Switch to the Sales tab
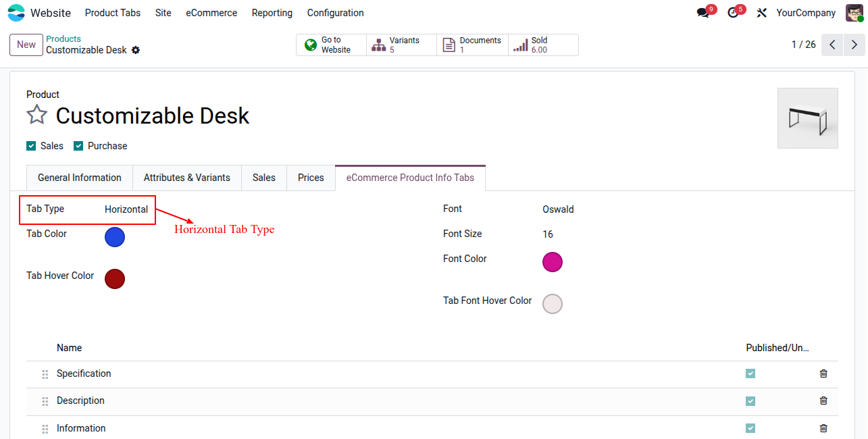Screen dimensions: 868x439 pyautogui.click(x=264, y=178)
